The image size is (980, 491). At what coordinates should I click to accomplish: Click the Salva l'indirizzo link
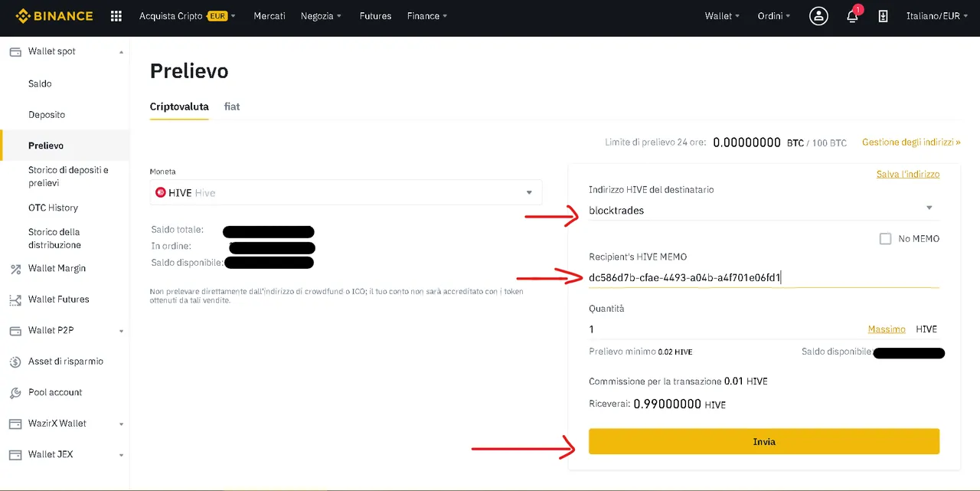pos(908,174)
